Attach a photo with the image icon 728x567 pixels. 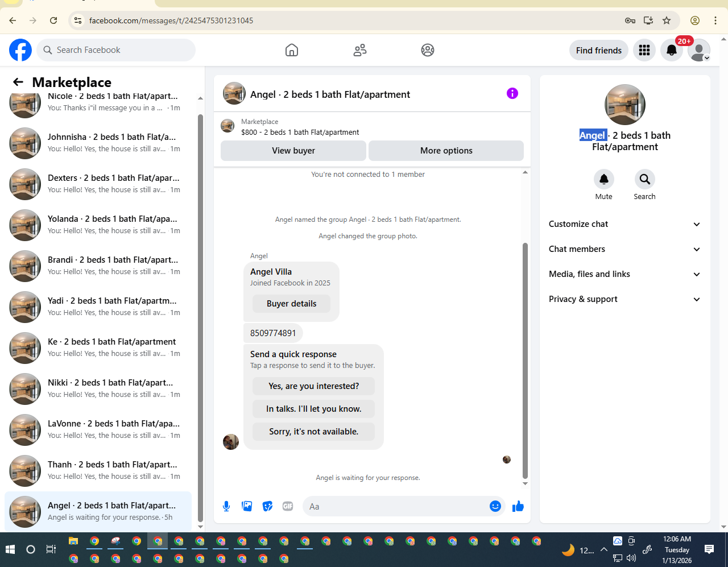tap(247, 506)
